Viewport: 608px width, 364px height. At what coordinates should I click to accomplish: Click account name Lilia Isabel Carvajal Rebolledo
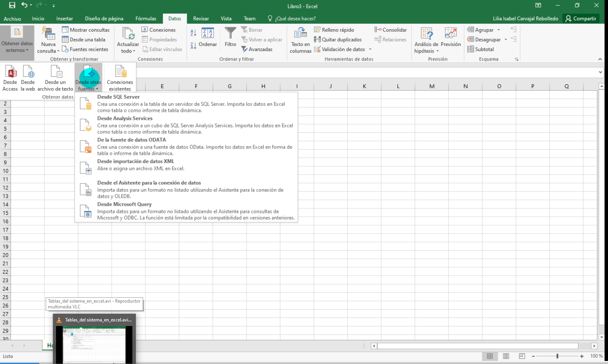click(x=525, y=18)
